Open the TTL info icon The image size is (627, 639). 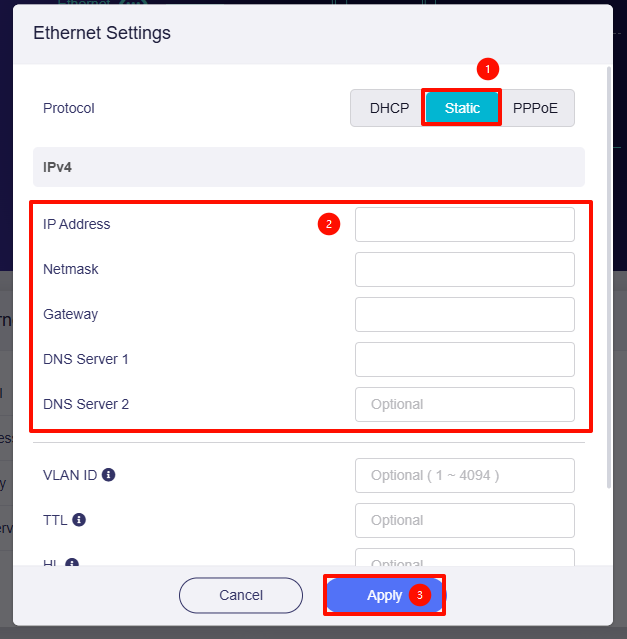tap(79, 520)
